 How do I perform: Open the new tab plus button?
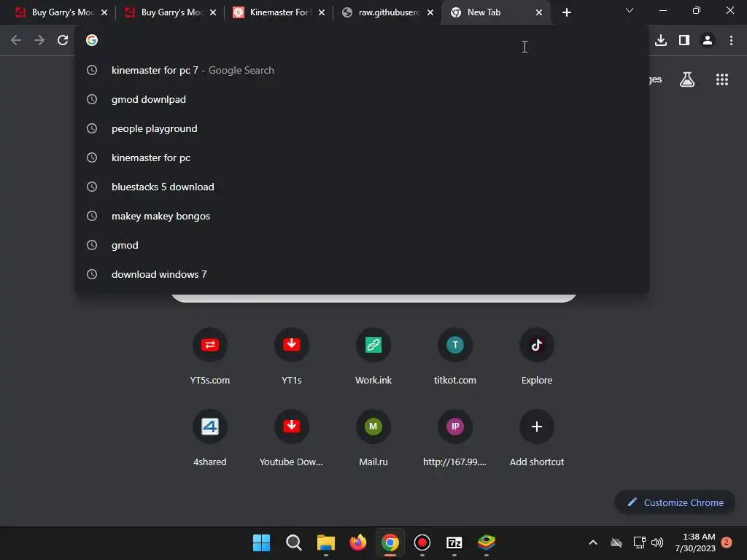point(566,12)
